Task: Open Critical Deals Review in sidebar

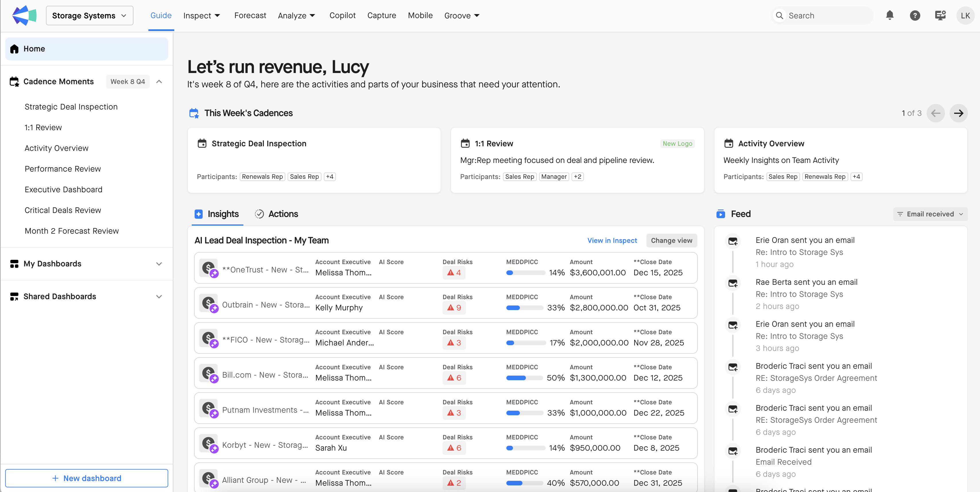Action: pyautogui.click(x=63, y=210)
